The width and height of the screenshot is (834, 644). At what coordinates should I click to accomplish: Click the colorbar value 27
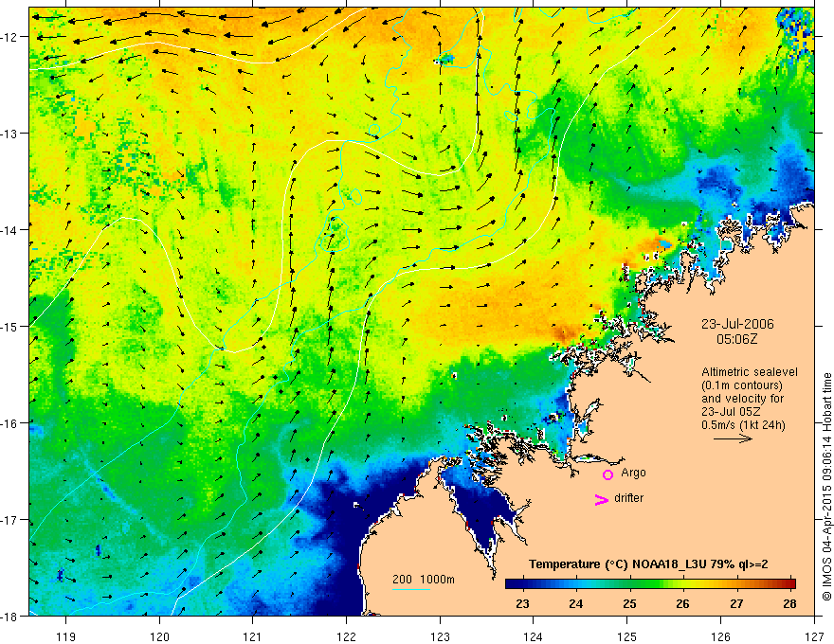(736, 603)
